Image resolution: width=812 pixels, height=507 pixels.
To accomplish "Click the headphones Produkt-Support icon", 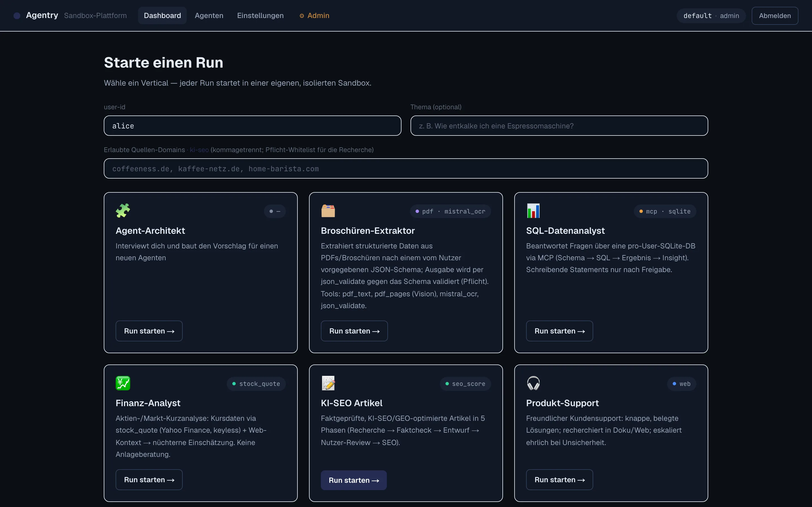I will pos(533,383).
